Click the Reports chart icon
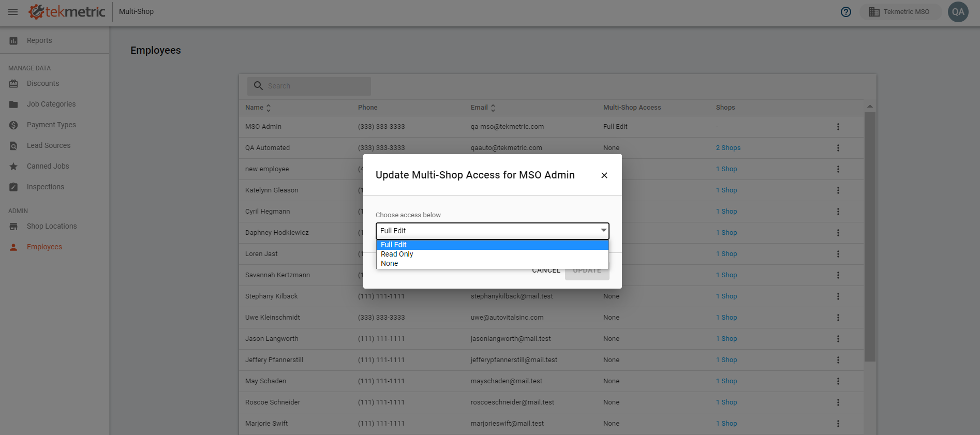This screenshot has height=435, width=980. (13, 40)
